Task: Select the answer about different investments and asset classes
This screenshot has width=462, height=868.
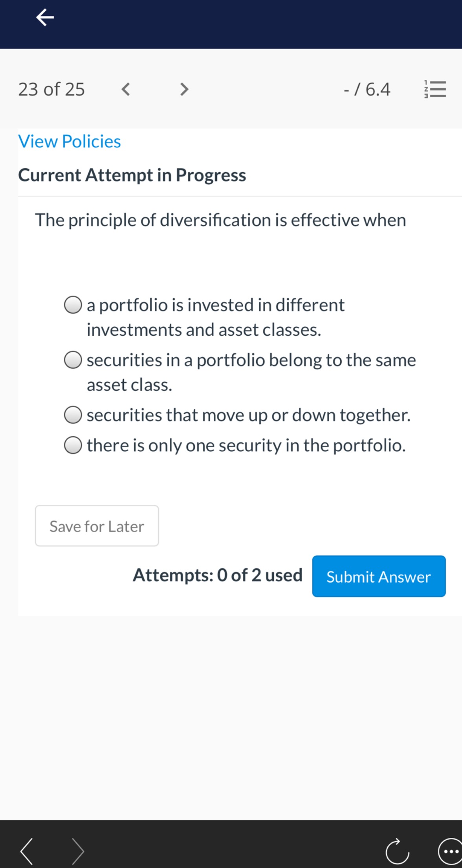Action: (x=73, y=305)
